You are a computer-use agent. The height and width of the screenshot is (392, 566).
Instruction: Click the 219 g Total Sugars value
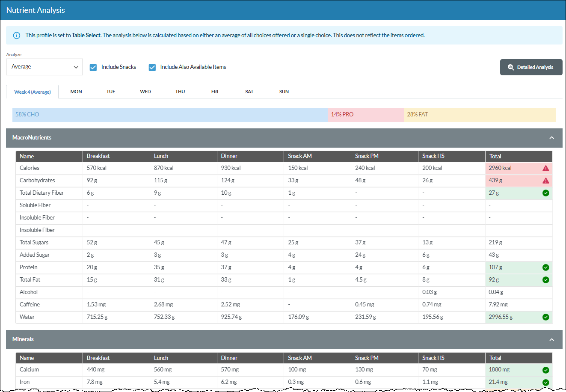495,243
